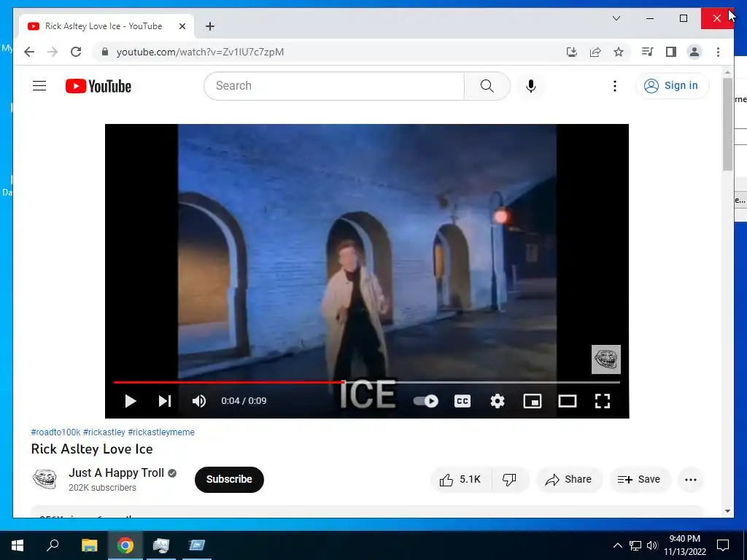Go back in Chrome
Viewport: 747px width, 560px height.
point(29,52)
